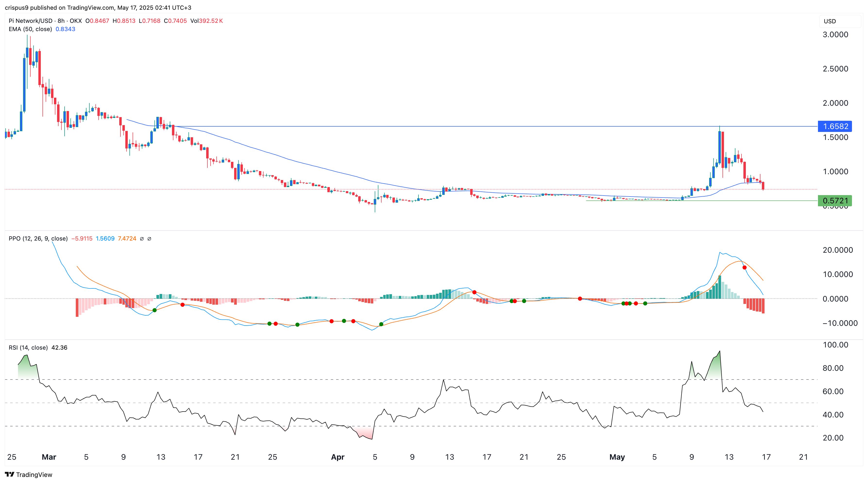Click the first ∅ symbol in PPO legend

(x=142, y=239)
